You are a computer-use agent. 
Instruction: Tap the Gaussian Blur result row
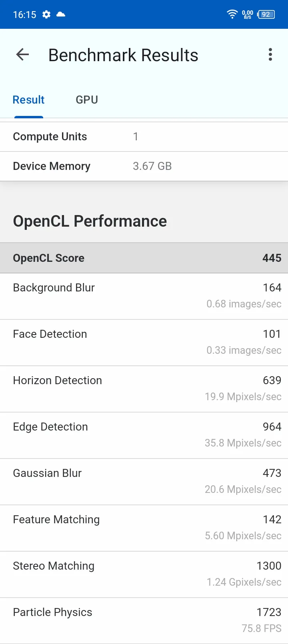pyautogui.click(x=144, y=482)
